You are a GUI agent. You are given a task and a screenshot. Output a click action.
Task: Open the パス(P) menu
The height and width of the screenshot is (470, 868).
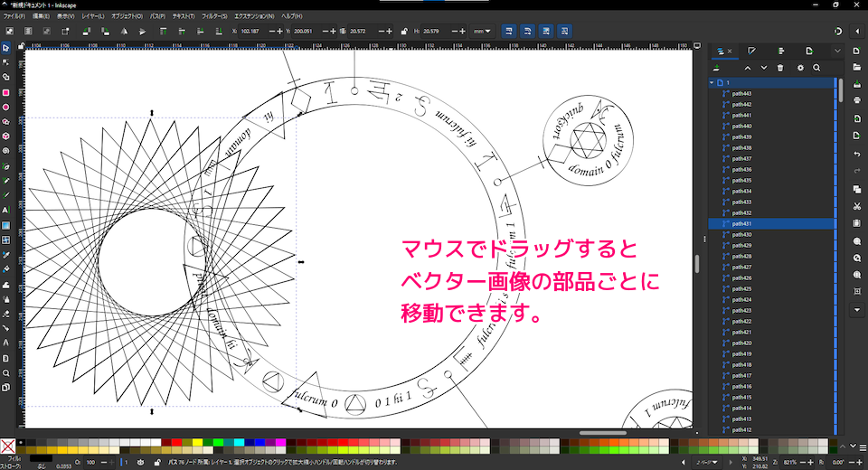pos(157,16)
